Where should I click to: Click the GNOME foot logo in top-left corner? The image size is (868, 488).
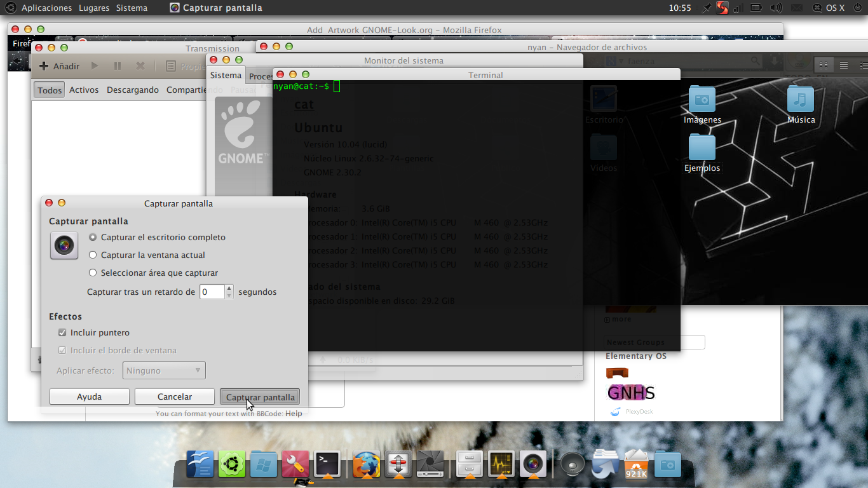10,8
